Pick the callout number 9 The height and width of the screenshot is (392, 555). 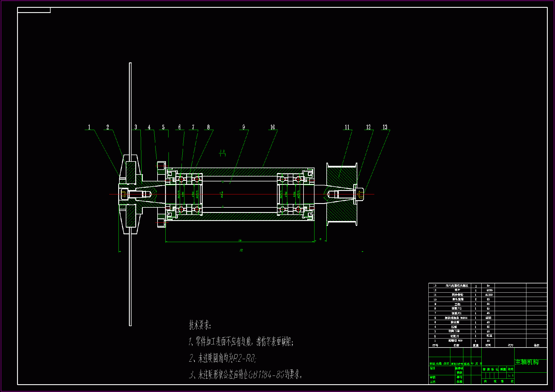click(x=244, y=127)
